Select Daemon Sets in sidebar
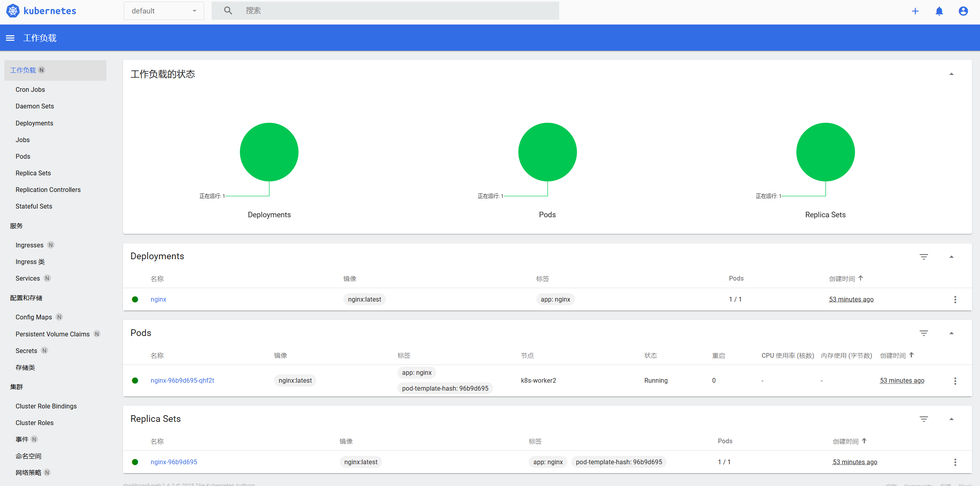The width and height of the screenshot is (980, 486). click(35, 106)
